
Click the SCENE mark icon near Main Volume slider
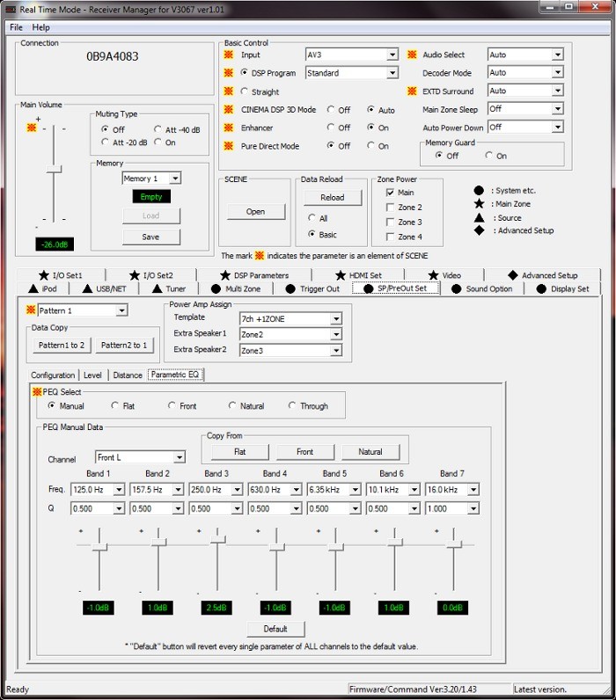tap(32, 128)
